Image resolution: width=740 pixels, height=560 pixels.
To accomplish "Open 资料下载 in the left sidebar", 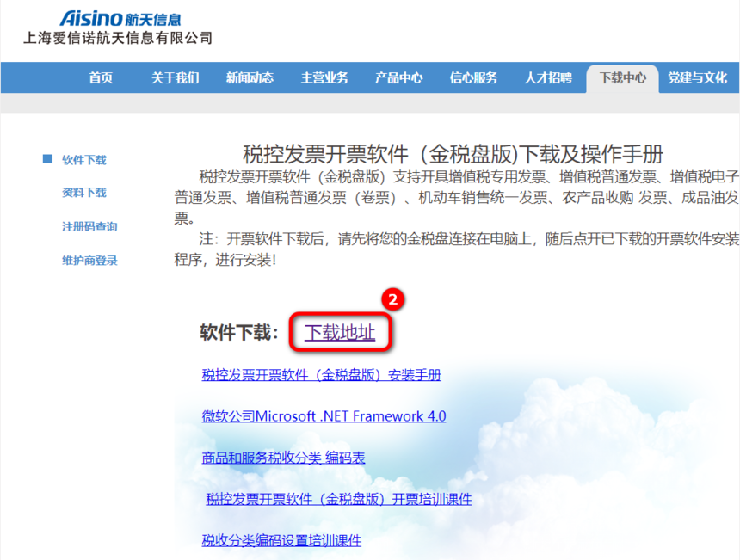I will (x=84, y=193).
